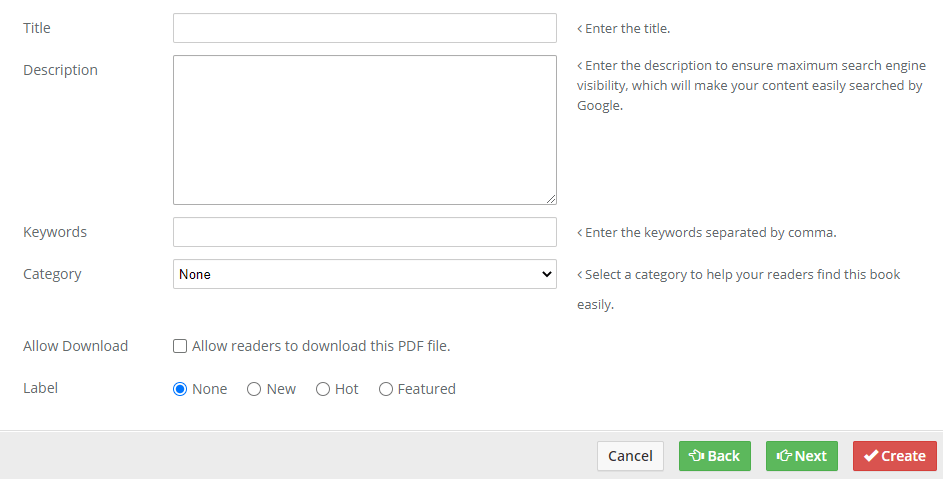943x479 pixels.
Task: Click inside the Description text area
Action: tap(364, 130)
